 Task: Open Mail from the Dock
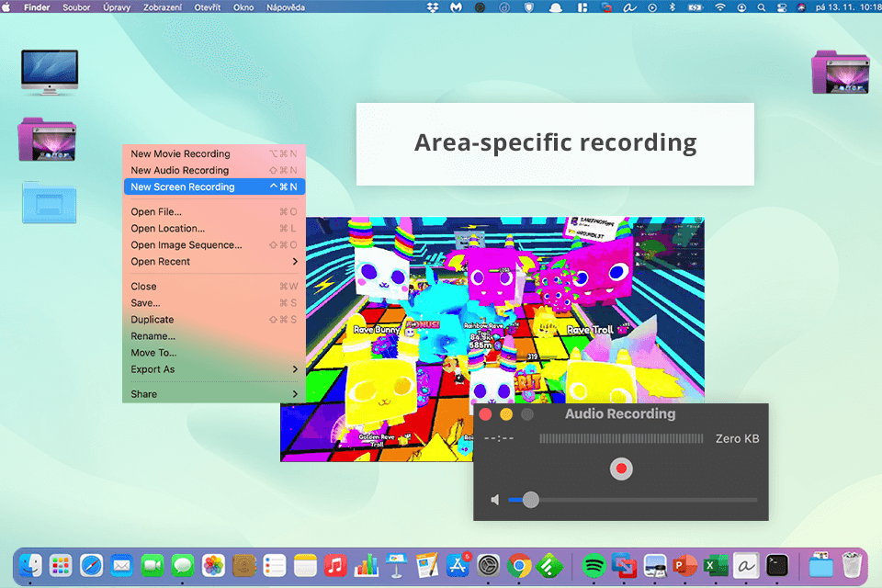click(121, 566)
